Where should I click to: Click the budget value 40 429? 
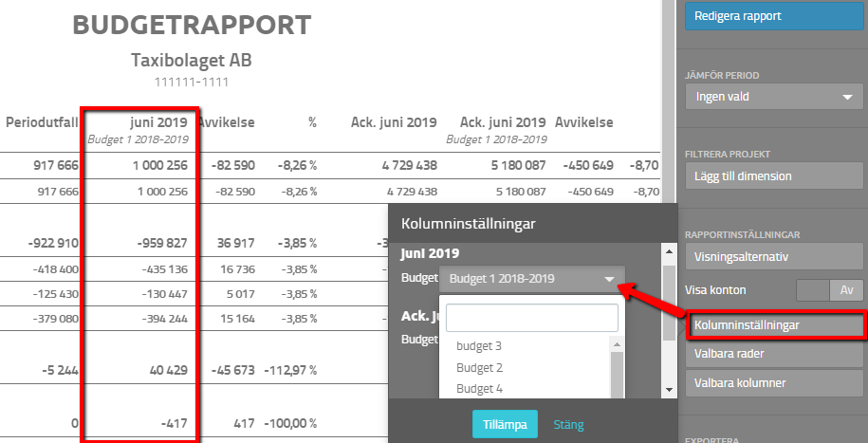tap(170, 371)
